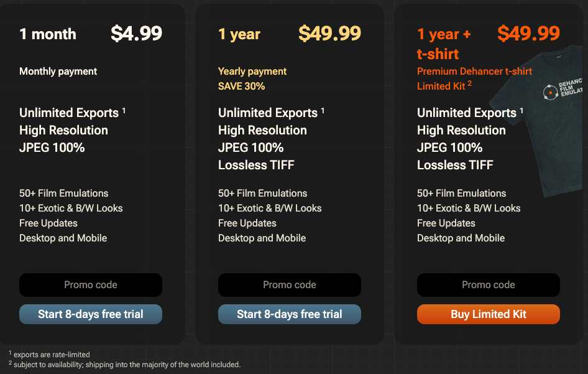Image resolution: width=588 pixels, height=374 pixels.
Task: Select the orange "1 year + t-shirt" heading
Action: [444, 44]
